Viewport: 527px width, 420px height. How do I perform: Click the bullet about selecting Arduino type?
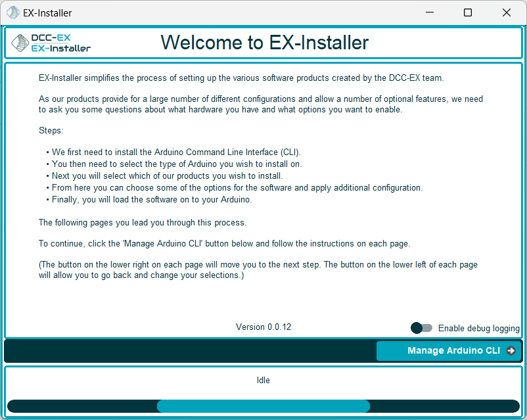pos(176,164)
